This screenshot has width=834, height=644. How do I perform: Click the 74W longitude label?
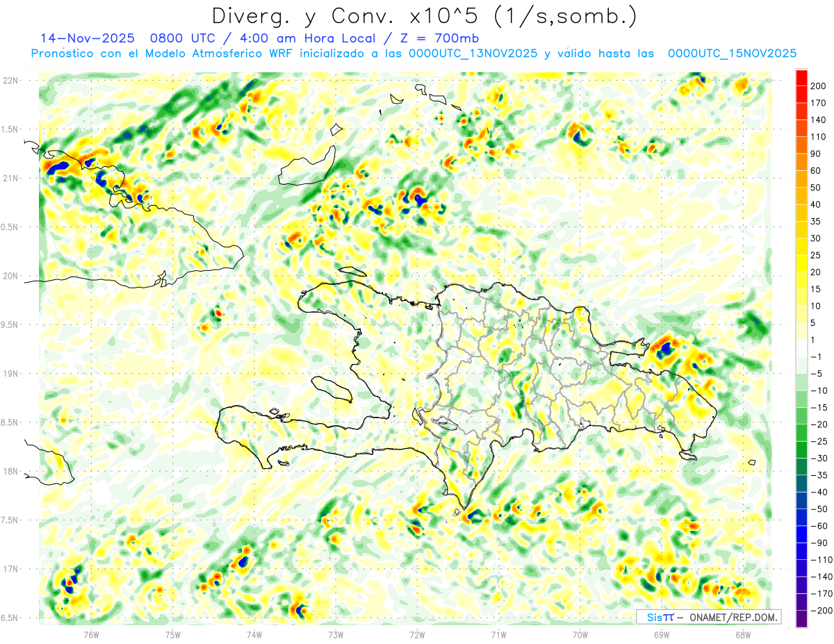pyautogui.click(x=254, y=634)
